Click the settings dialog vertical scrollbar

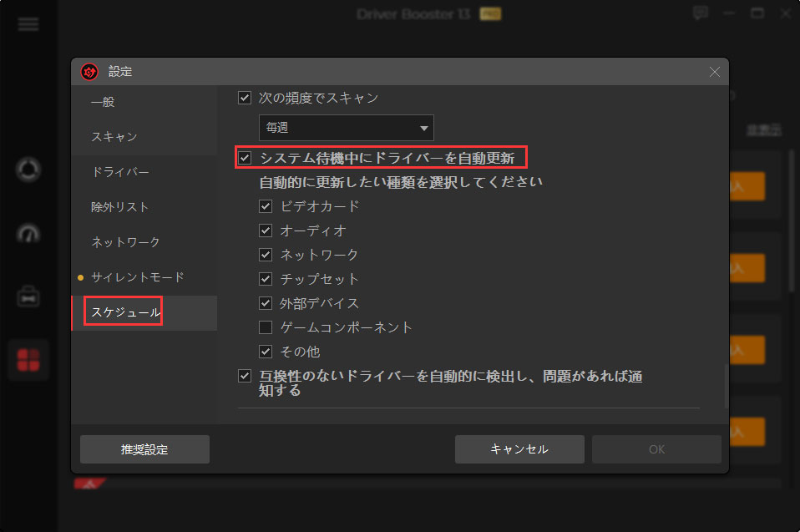pos(726,386)
